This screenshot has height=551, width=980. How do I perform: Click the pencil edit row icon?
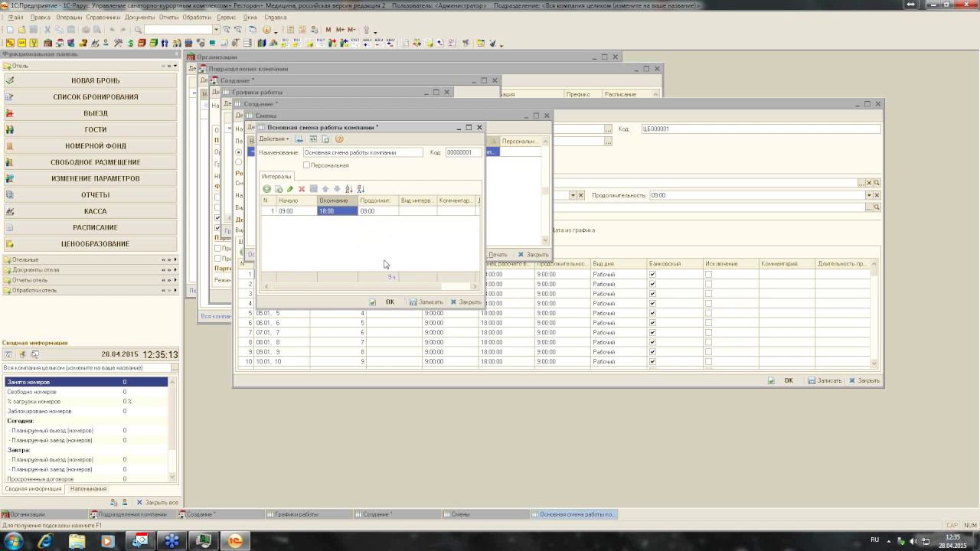point(290,189)
